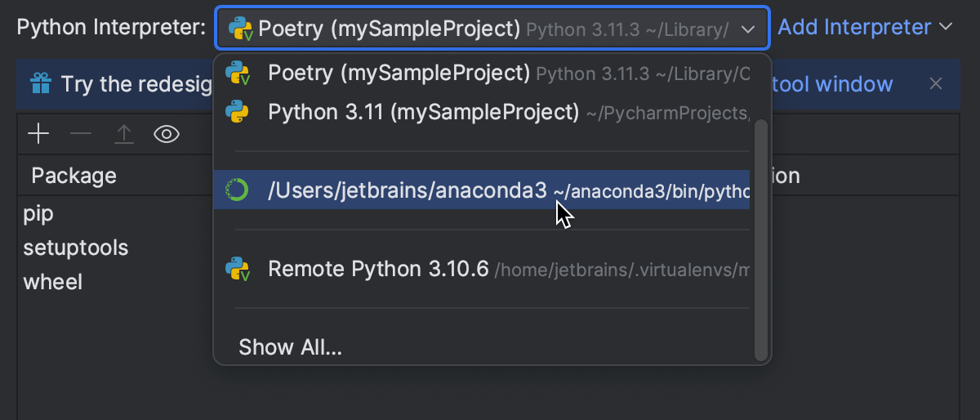The height and width of the screenshot is (420, 980).
Task: Open the Add Interpreter dropdown
Action: (864, 28)
